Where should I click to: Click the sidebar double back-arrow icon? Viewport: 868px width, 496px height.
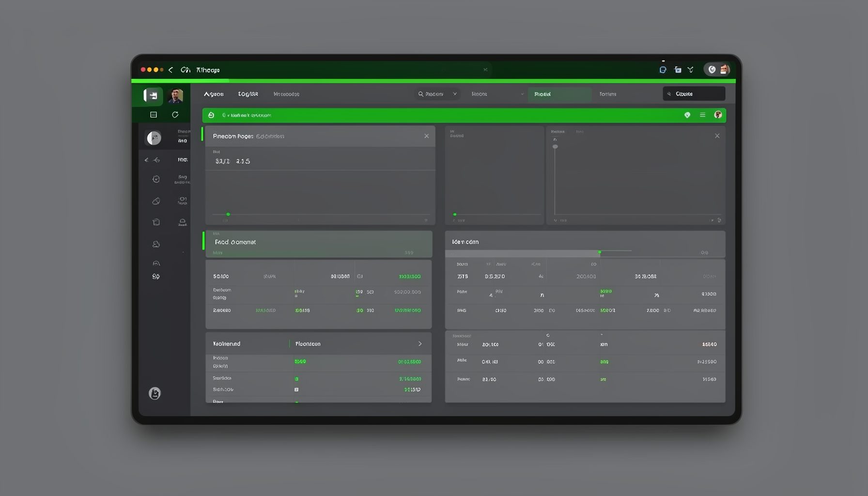[x=152, y=160]
